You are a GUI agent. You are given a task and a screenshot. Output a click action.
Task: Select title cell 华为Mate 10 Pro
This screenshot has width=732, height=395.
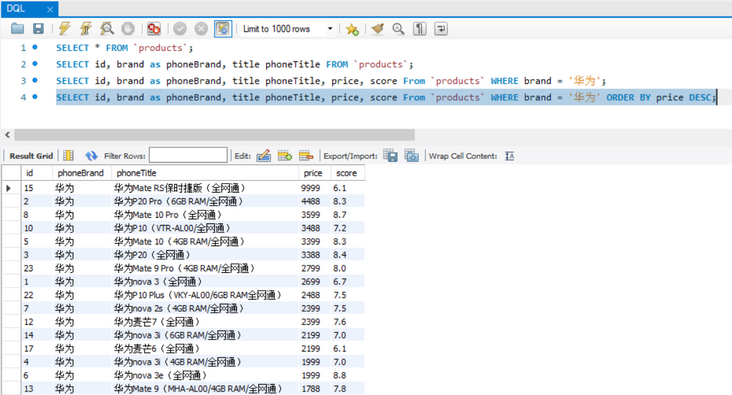click(205, 215)
